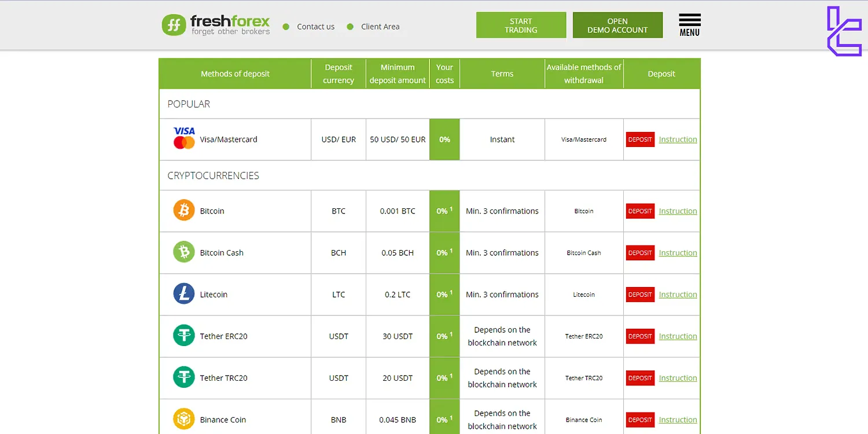The image size is (868, 434).
Task: Open Instruction link in Bitcoin row
Action: click(x=678, y=211)
